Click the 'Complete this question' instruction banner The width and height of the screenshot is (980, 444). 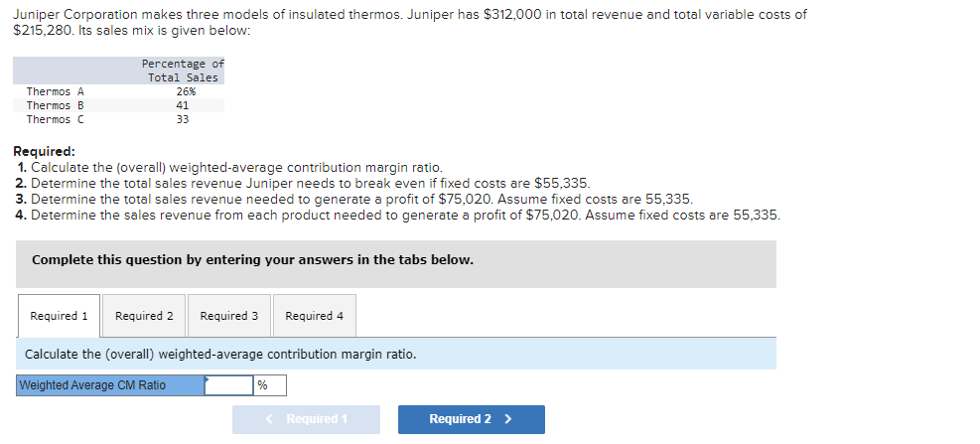(252, 260)
